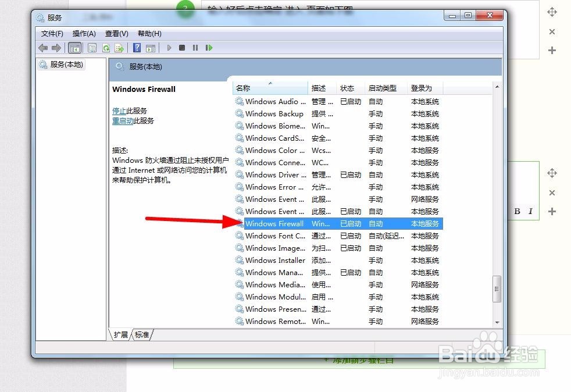Click the 自动(延迟... startup type cell

tap(386, 236)
